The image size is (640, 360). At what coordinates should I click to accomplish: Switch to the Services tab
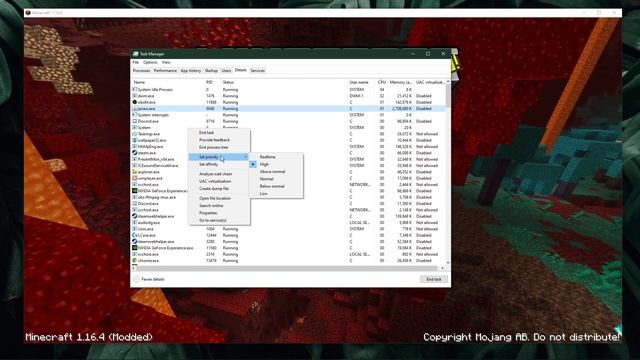pos(258,71)
